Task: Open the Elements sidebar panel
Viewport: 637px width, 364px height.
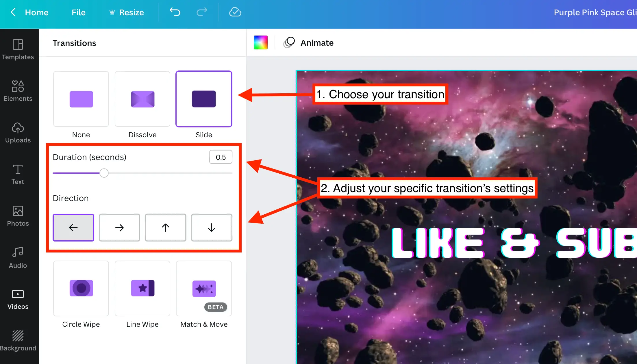Action: pyautogui.click(x=18, y=91)
